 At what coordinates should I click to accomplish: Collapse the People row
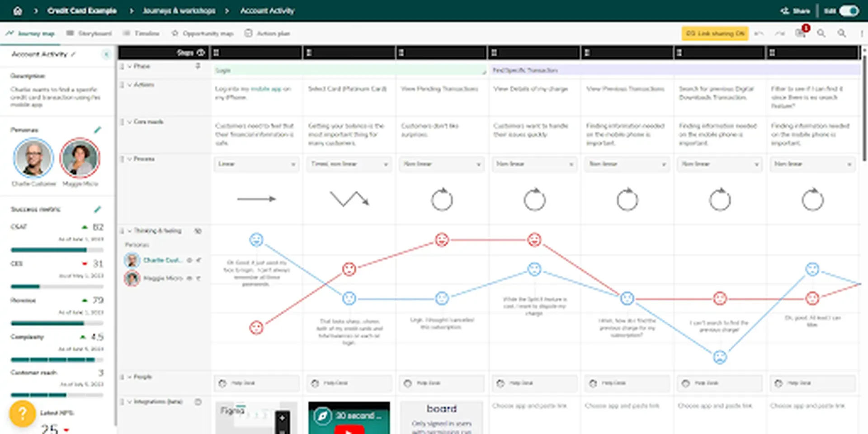pyautogui.click(x=130, y=377)
